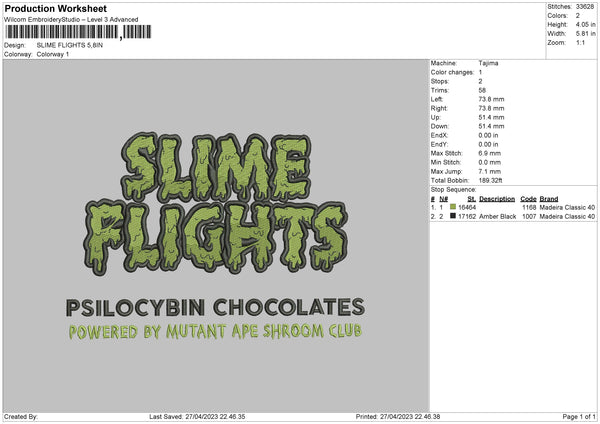Click the Color changes value 1
Screen dimensions: 600x424
pyautogui.click(x=480, y=72)
